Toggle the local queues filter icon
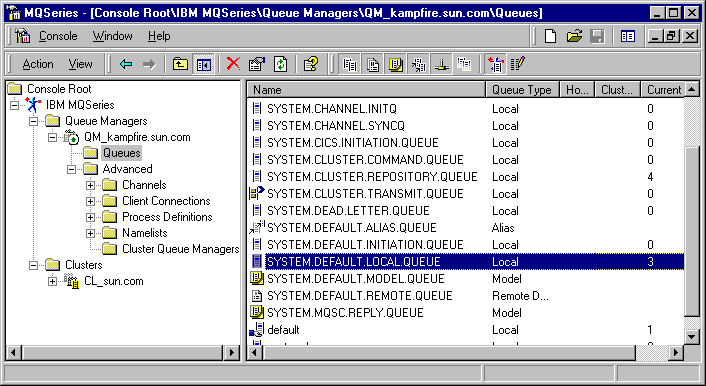The image size is (706, 386). (349, 64)
